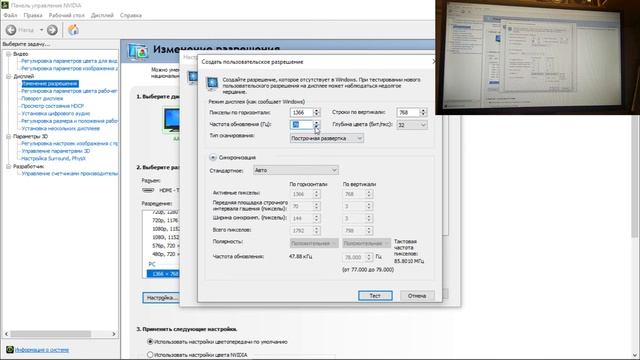640x360 pixels.
Task: Select Изменение разрешения in the tree
Action: [50, 84]
